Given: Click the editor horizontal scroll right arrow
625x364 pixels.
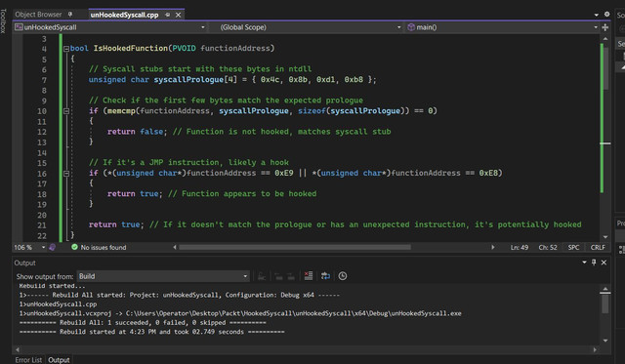Looking at the screenshot, I should tap(493, 247).
